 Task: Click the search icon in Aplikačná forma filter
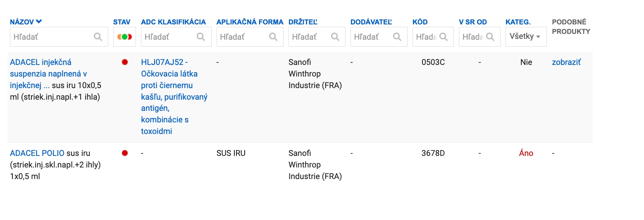[x=273, y=37]
